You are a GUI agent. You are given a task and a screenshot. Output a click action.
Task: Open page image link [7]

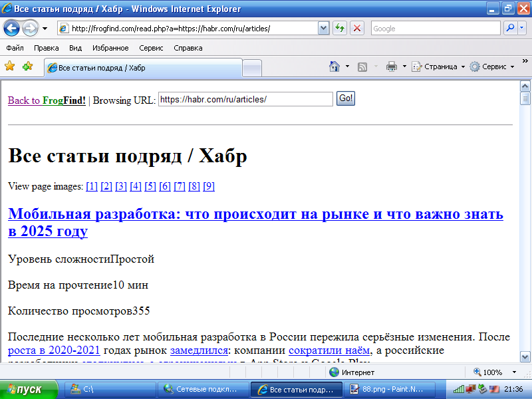(180, 186)
